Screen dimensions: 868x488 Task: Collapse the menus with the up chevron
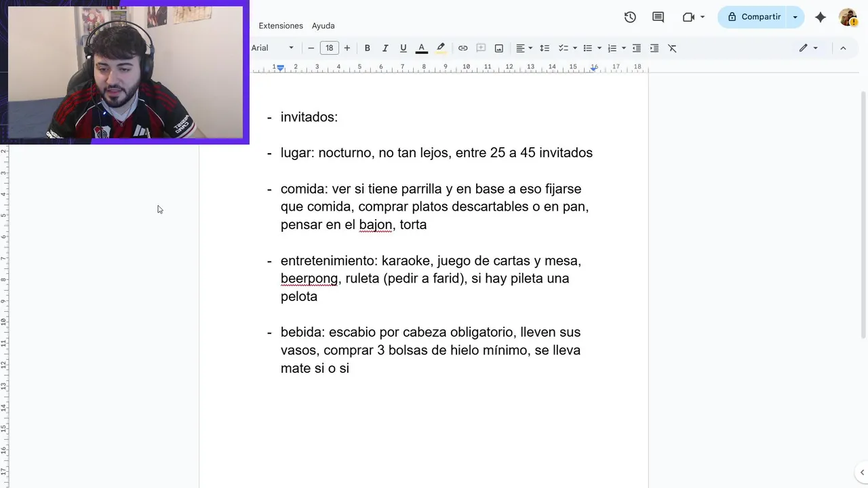pos(843,48)
